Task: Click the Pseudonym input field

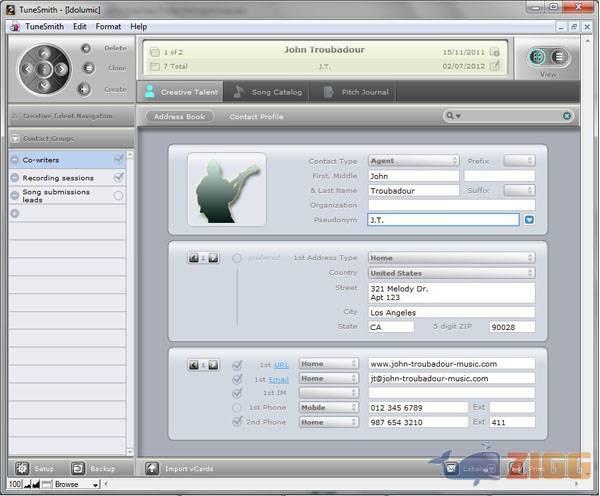Action: point(442,219)
